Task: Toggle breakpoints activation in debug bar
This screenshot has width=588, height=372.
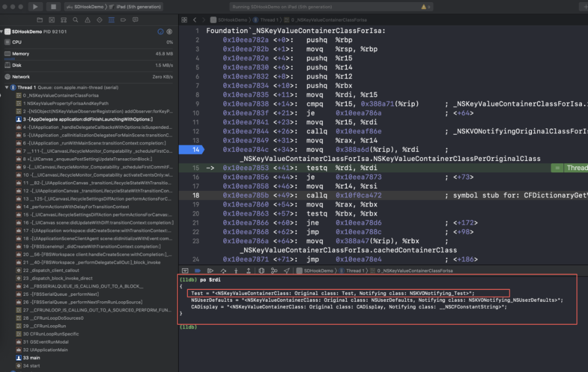Action: [198, 270]
